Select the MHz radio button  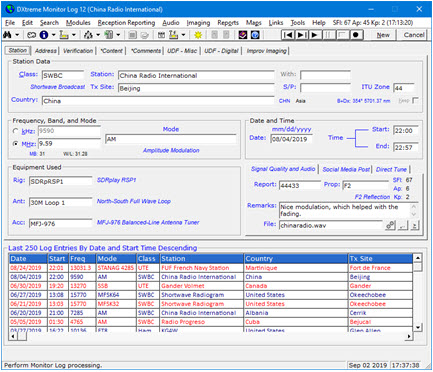[x=15, y=144]
